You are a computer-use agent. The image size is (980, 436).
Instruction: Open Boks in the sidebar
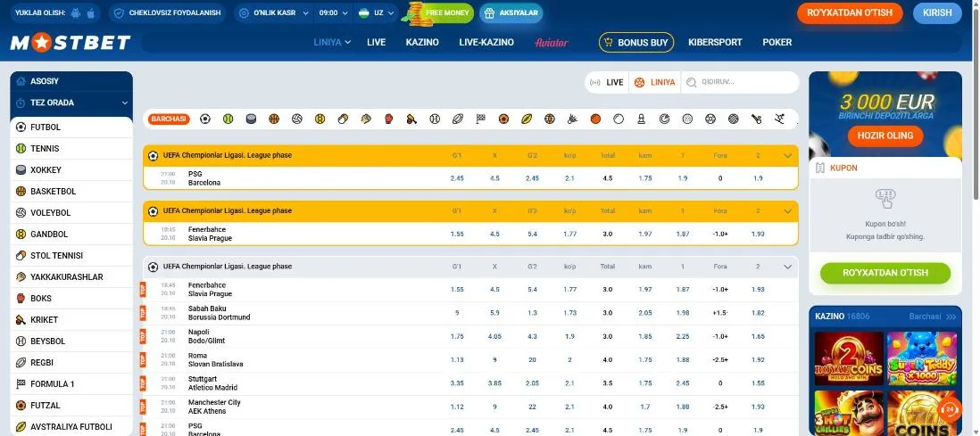tap(71, 298)
